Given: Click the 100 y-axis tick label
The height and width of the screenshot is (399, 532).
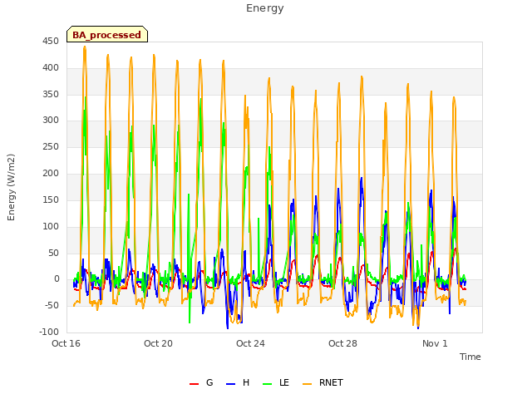Looking at the screenshot, I should [51, 226].
